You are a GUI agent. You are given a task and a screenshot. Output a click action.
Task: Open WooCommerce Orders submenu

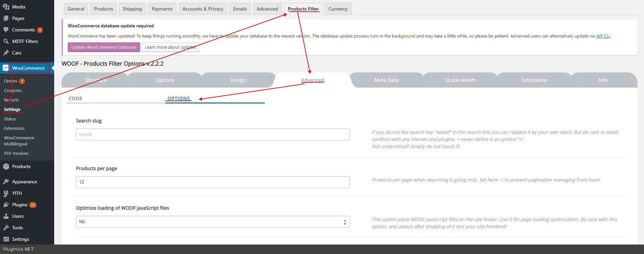click(10, 81)
